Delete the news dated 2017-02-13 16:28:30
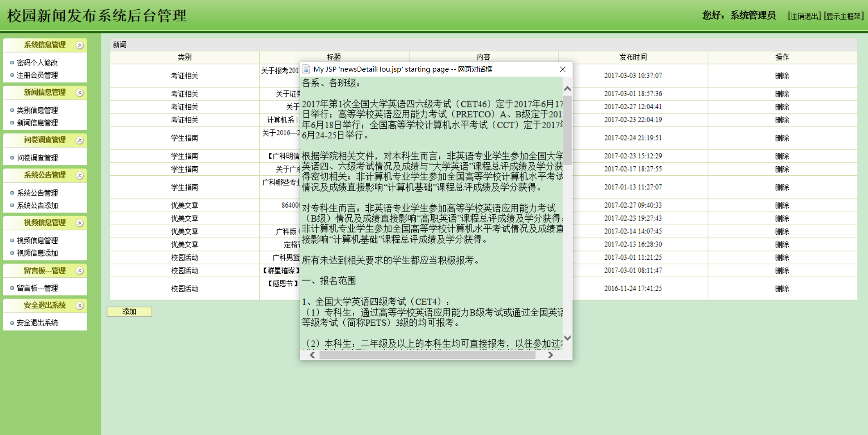The width and height of the screenshot is (868, 435). click(782, 245)
